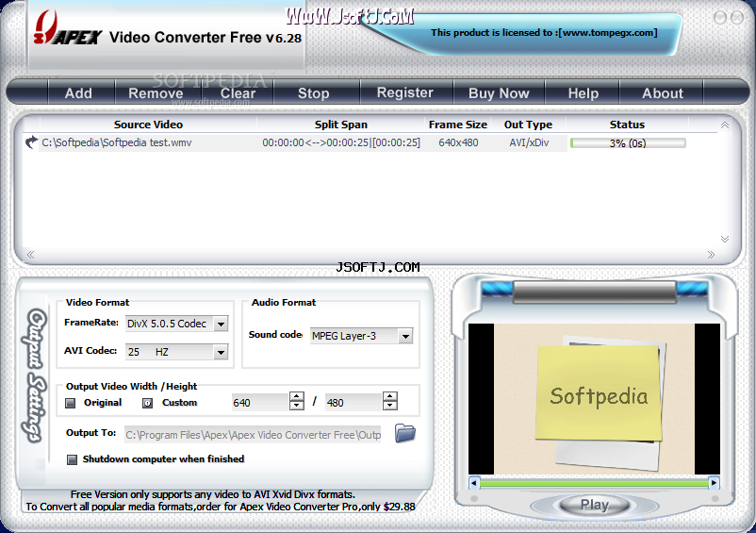Image resolution: width=756 pixels, height=533 pixels.
Task: Click the 3% conversion progress bar
Action: (x=628, y=143)
